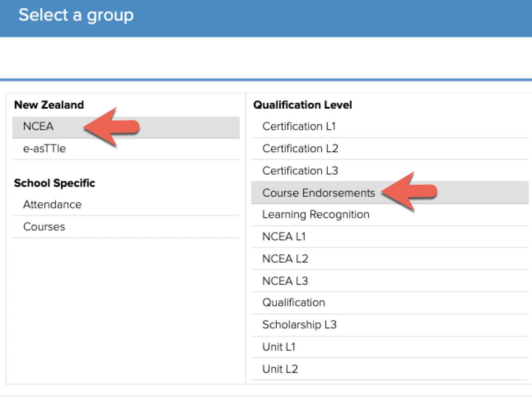Click the Select a group title
Screen dimensions: 532x400
[x=76, y=15]
